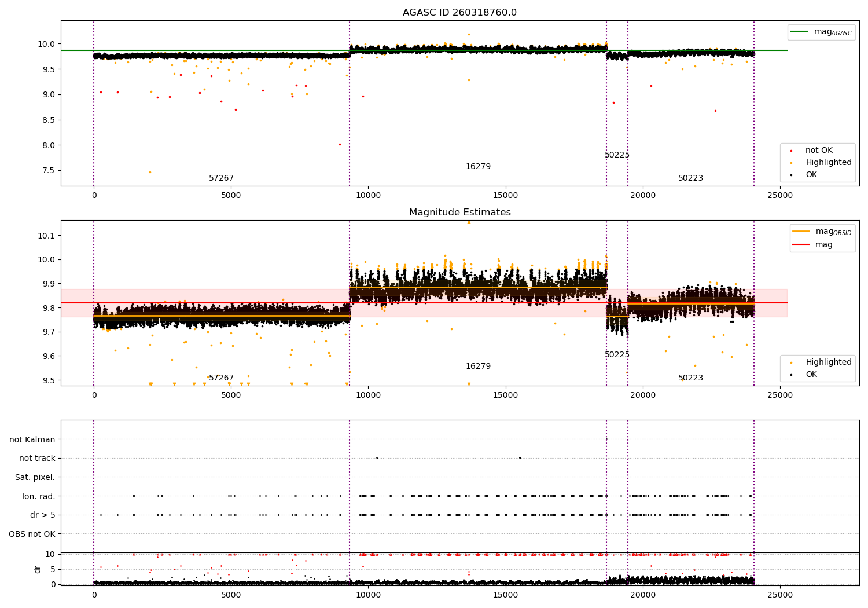
Task: Click y-axis tick 9.0 in the AGASC ID plot
Action: tap(48, 95)
